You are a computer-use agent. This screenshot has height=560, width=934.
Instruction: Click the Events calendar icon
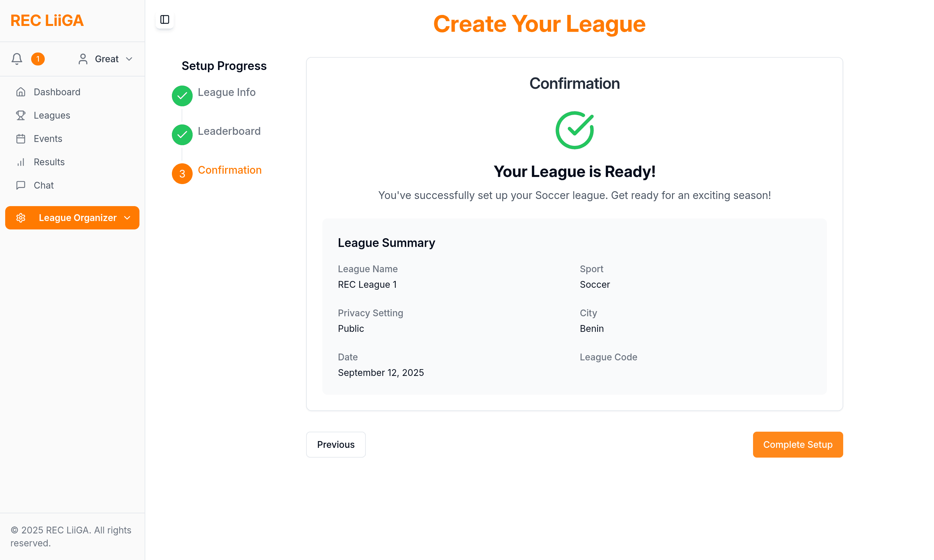[21, 139]
